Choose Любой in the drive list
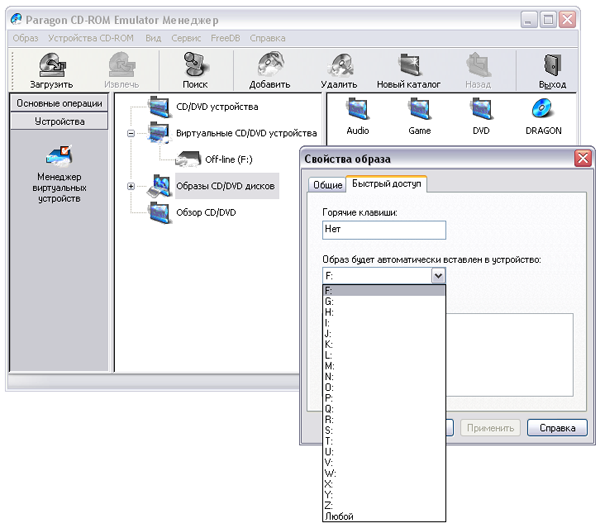Viewport: 600px width, 528px height. (x=384, y=516)
